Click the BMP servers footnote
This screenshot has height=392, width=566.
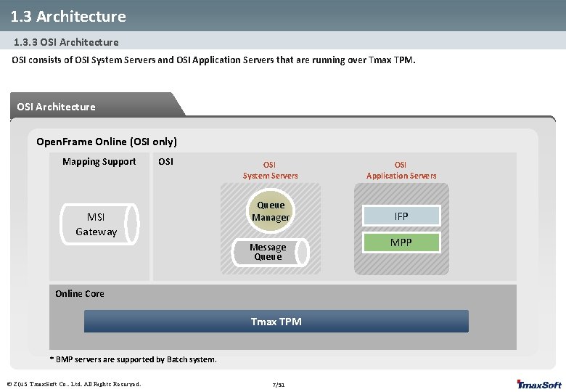click(x=134, y=359)
